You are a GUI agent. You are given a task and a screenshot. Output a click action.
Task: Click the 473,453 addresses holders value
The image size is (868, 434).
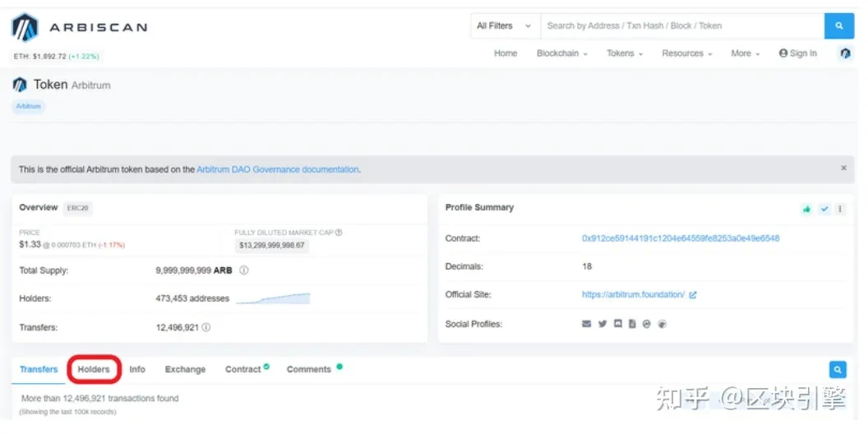[x=192, y=298]
